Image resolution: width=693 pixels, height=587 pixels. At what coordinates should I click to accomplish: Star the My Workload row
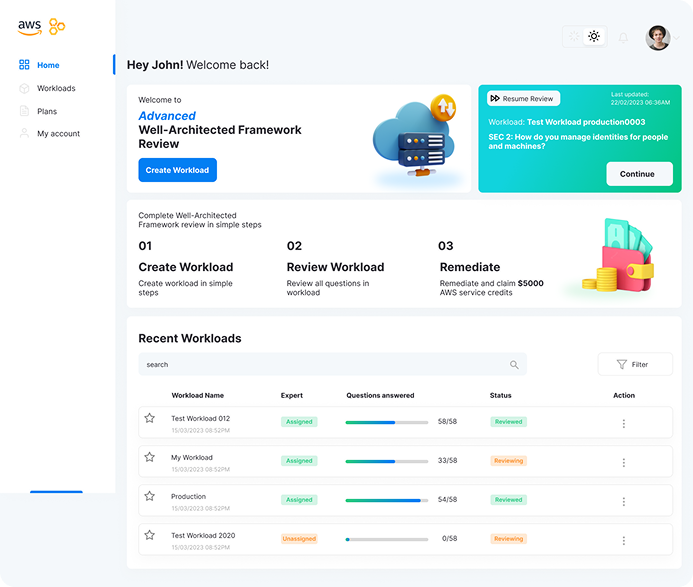[x=150, y=457]
